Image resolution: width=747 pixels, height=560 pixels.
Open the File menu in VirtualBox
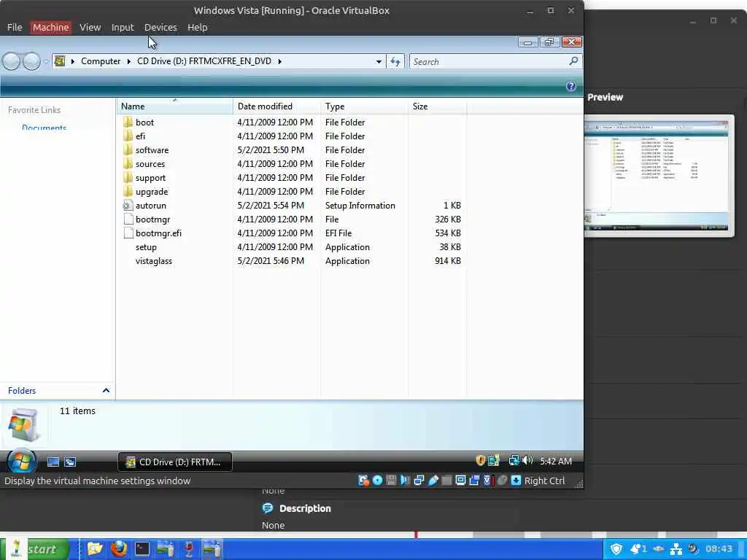coord(15,27)
